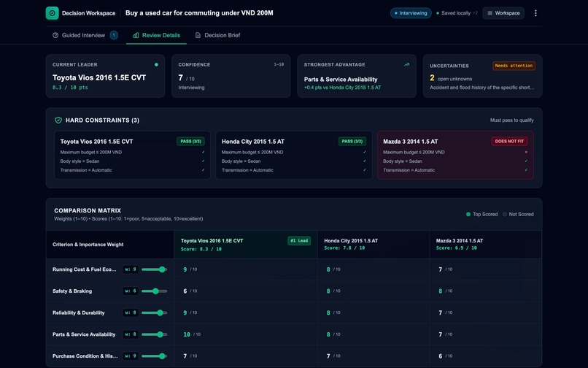Viewport: 588px width, 368px height.
Task: Click the '2 open unknowns' uncertainties text
Action: [451, 78]
